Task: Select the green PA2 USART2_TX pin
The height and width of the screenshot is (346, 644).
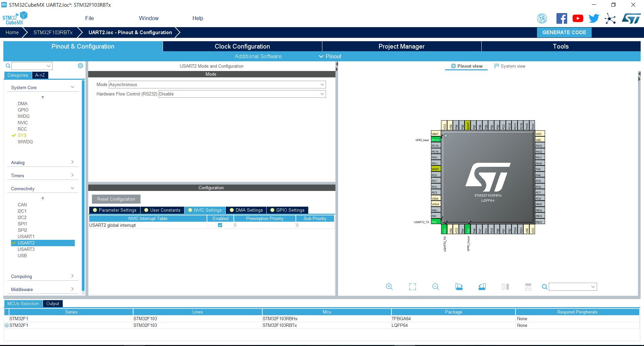Action: tap(436, 222)
